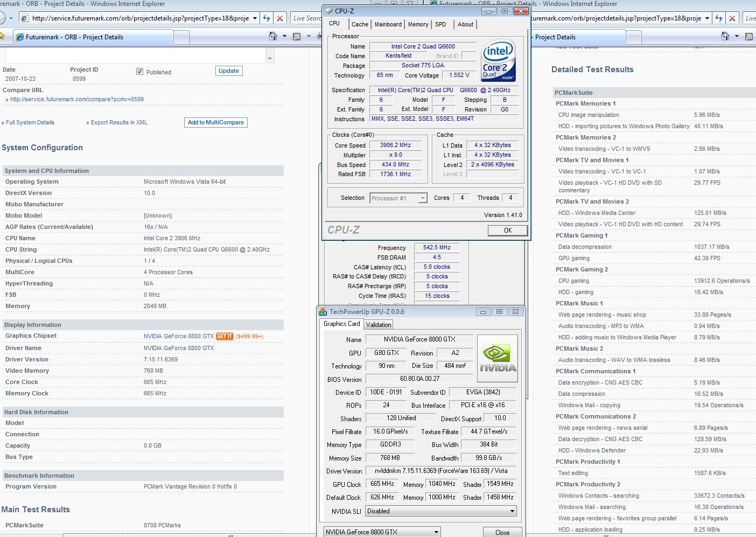Click Live Search box in left IE

tap(306, 18)
